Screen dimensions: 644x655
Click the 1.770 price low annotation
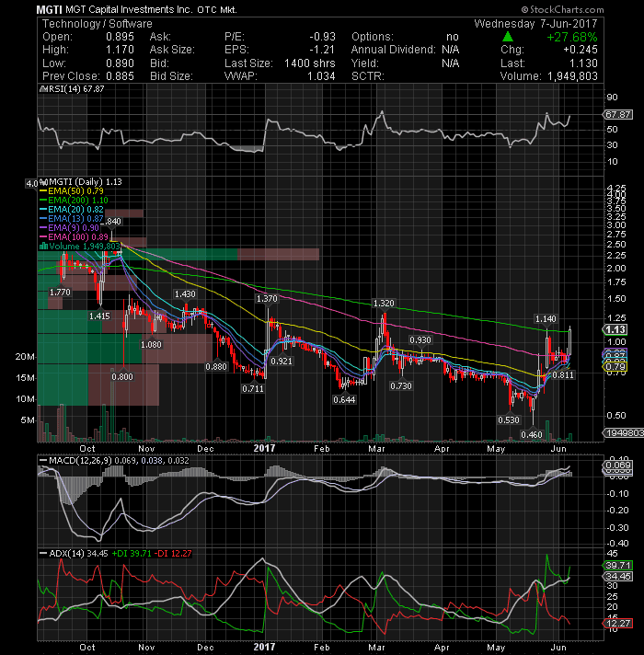click(60, 293)
